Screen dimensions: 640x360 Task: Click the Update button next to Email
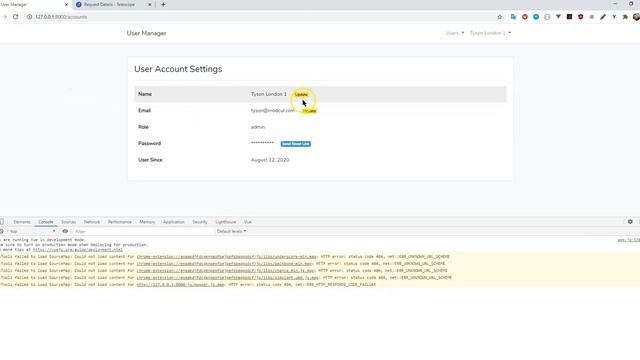pos(309,111)
